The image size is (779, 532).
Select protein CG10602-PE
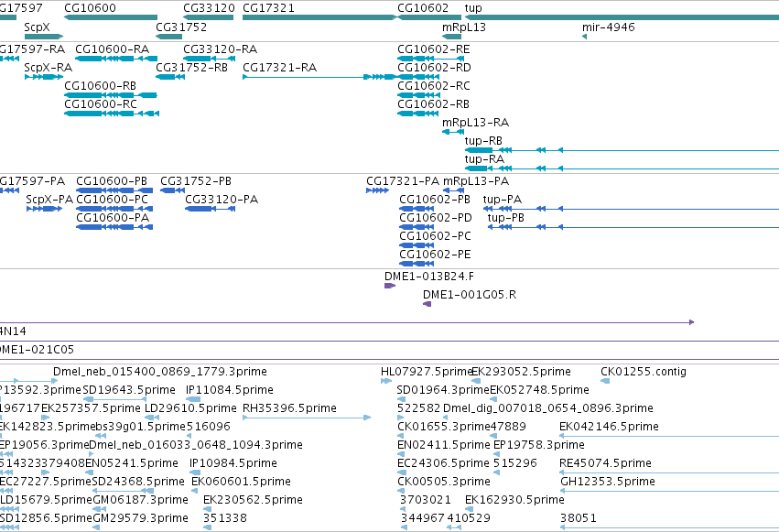[435, 255]
